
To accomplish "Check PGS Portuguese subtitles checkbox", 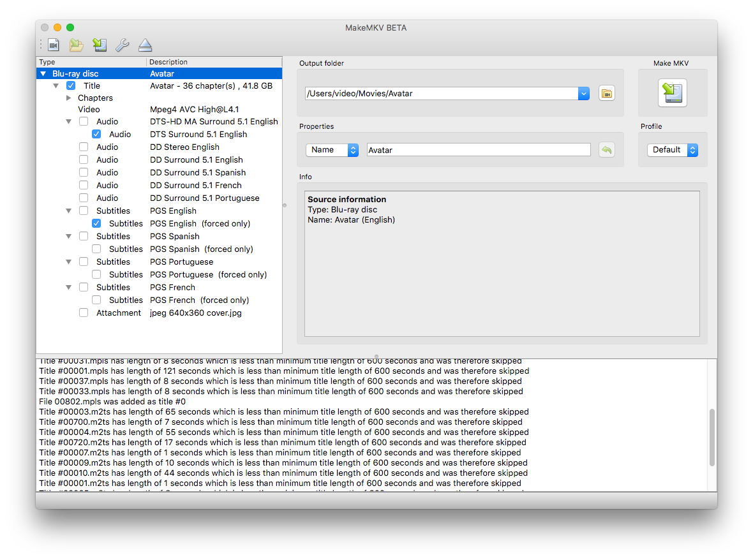I will pos(84,262).
